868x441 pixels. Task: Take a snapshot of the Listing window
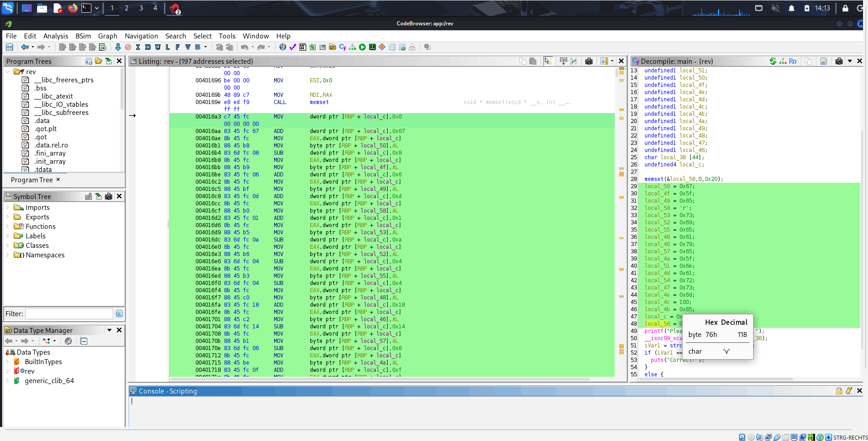pos(589,61)
